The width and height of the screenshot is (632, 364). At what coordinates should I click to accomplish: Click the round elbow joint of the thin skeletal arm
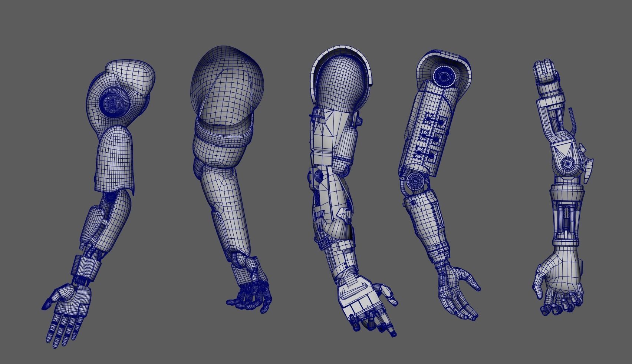(567, 163)
